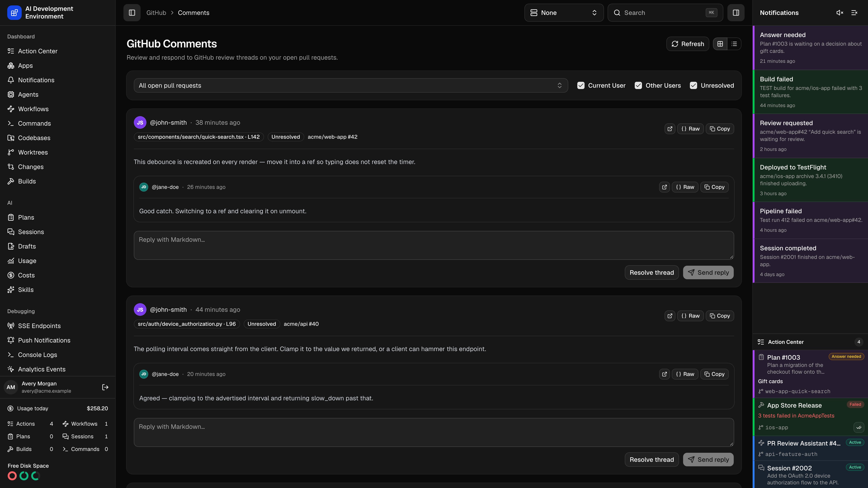Click the reply box in the acme/api #40 thread
The width and height of the screenshot is (868, 488).
[x=434, y=432]
